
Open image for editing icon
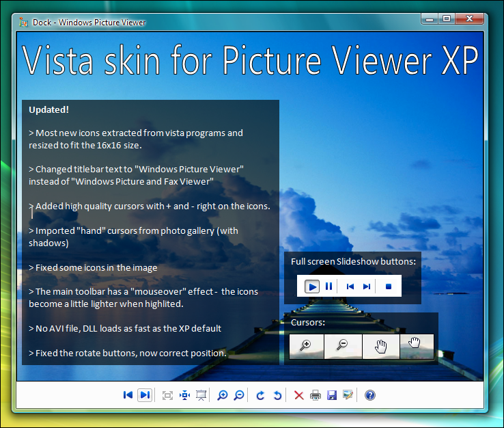pyautogui.click(x=348, y=395)
